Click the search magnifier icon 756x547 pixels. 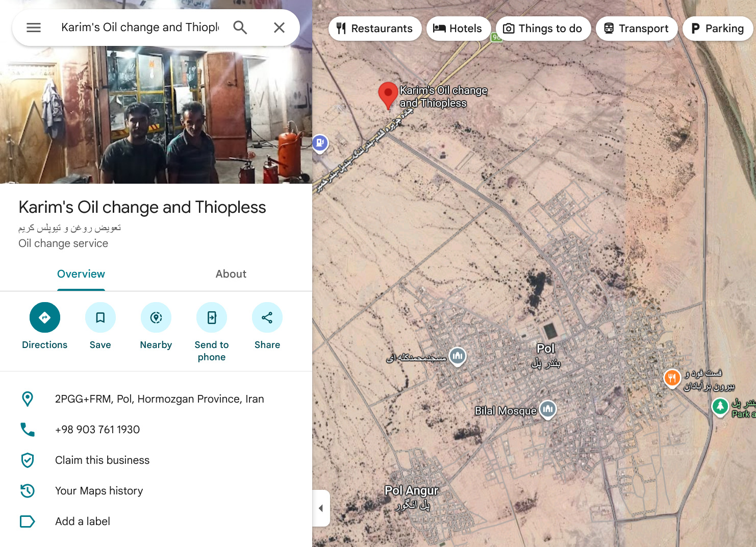(x=240, y=28)
